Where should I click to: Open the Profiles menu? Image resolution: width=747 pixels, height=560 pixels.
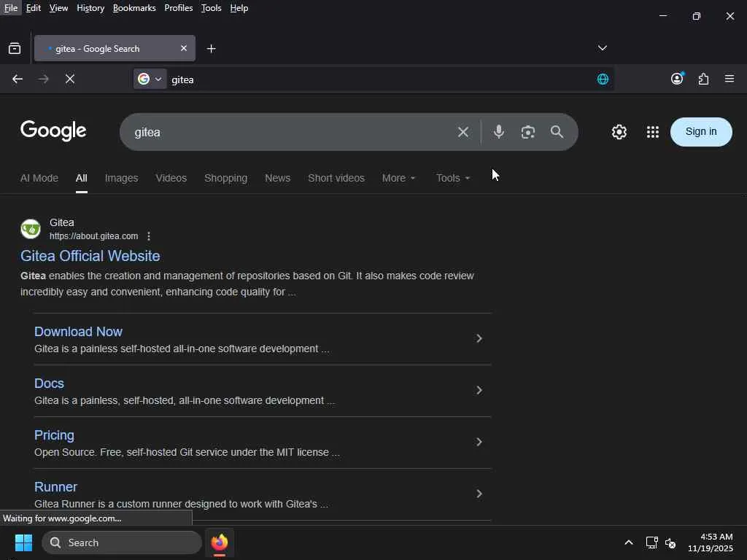coord(179,8)
